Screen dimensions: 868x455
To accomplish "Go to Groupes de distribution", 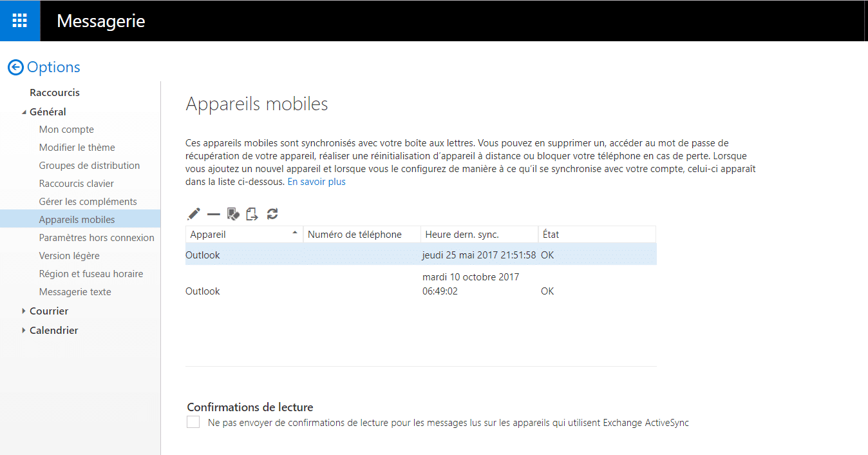I will pos(90,166).
